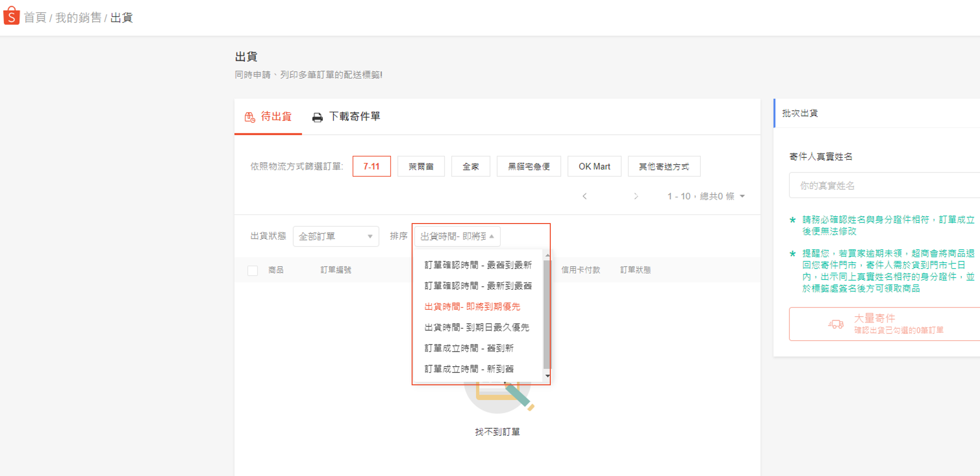Viewport: 980px width, 476px height.
Task: Filter orders by 7-11 logistics
Action: (x=371, y=167)
